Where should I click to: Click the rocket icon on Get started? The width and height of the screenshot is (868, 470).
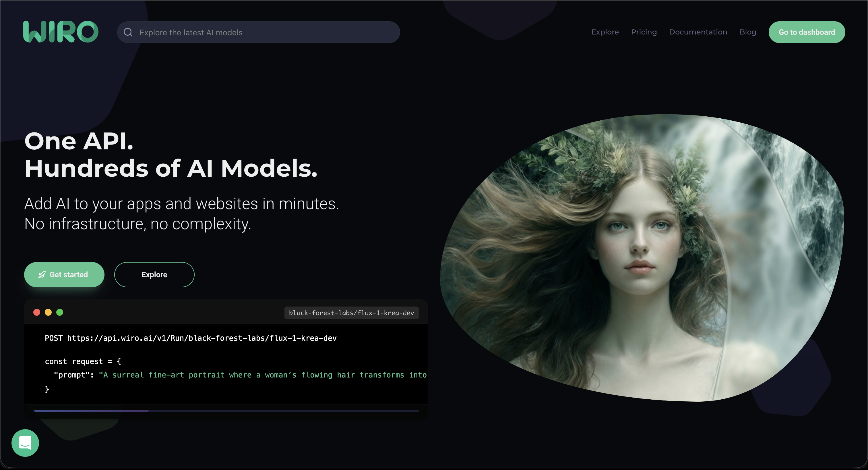pos(42,275)
